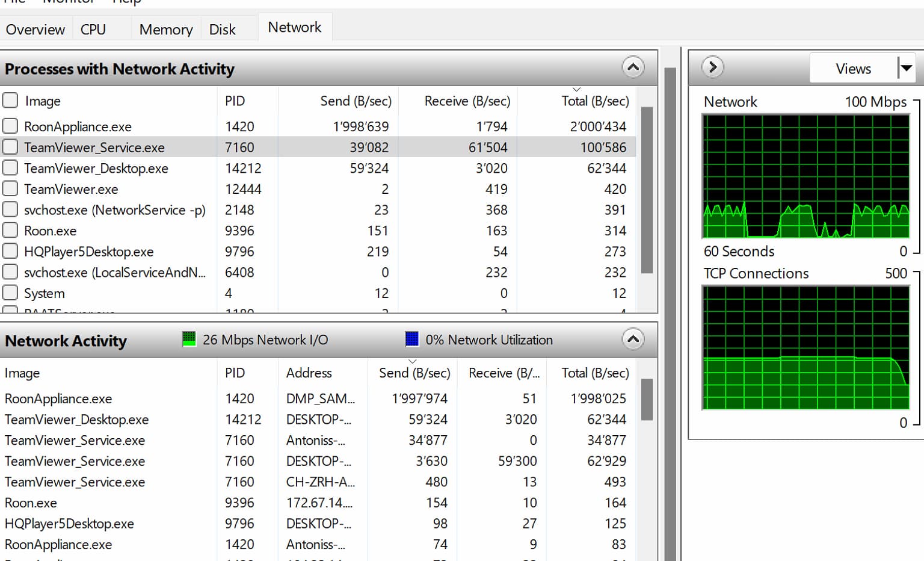Check the TeamViewer.exe process checkbox
Viewport: 924px width, 561px height.
[x=10, y=188]
